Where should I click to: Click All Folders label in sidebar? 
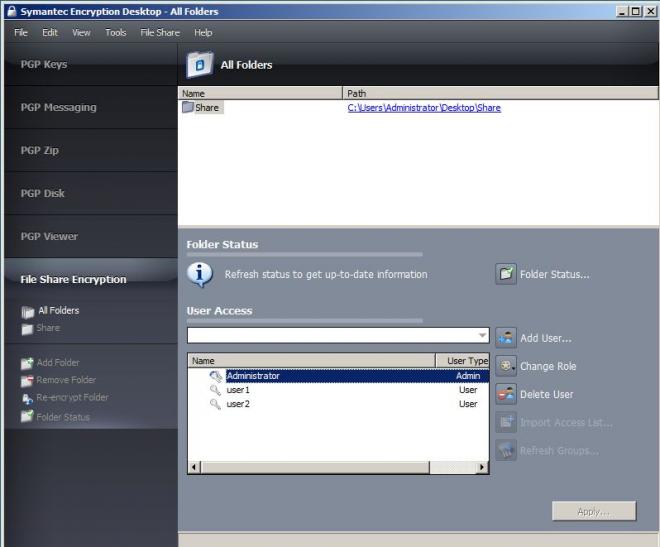[x=59, y=311]
